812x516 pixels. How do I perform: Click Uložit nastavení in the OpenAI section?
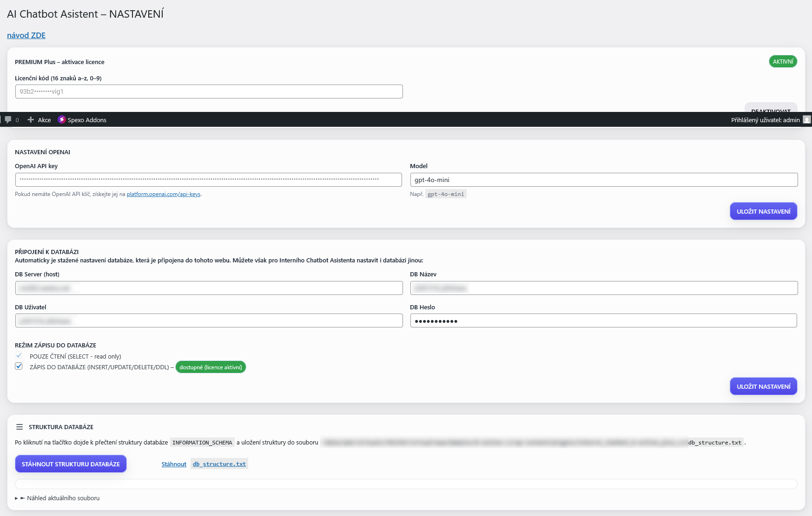pos(763,211)
